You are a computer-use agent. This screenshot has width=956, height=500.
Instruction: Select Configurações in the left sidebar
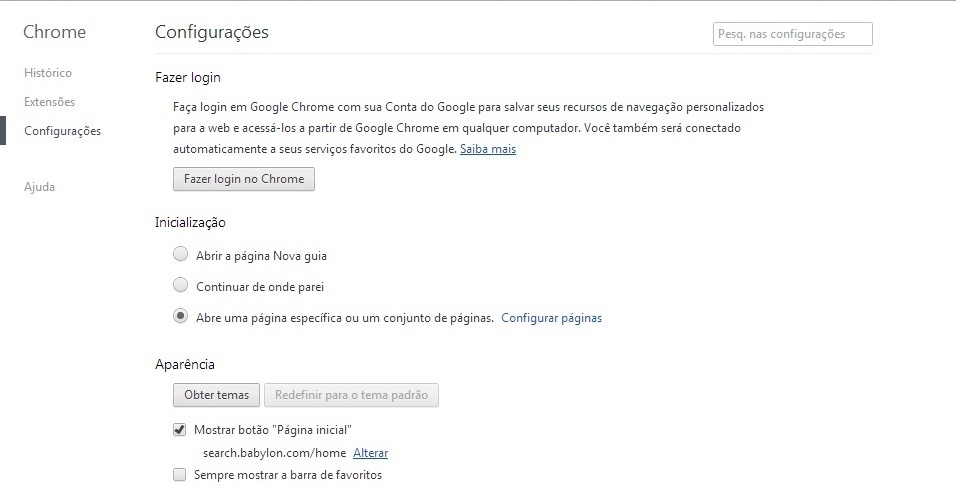(x=62, y=131)
